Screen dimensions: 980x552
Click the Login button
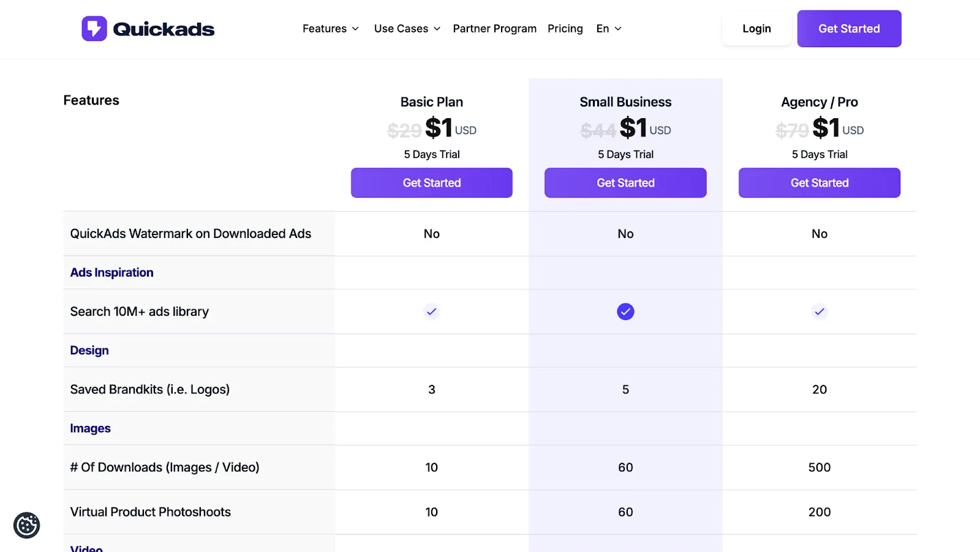756,29
